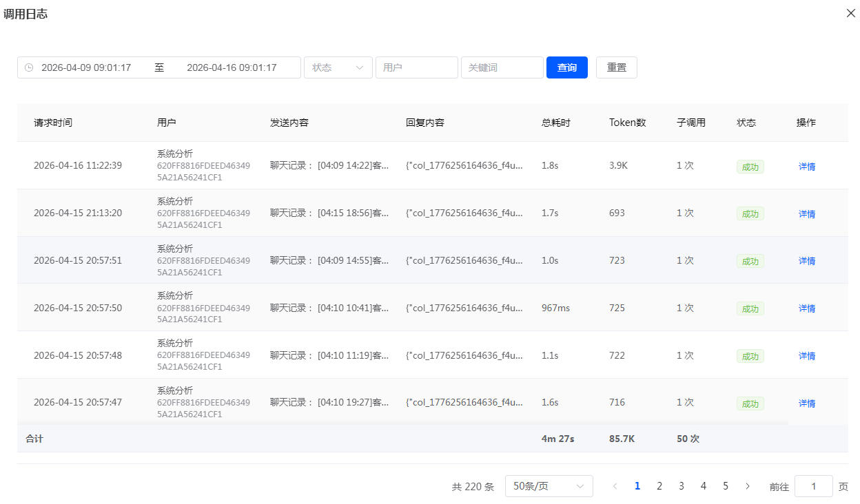Select page 5 in pagination
This screenshot has height=504, width=860.
click(x=726, y=485)
